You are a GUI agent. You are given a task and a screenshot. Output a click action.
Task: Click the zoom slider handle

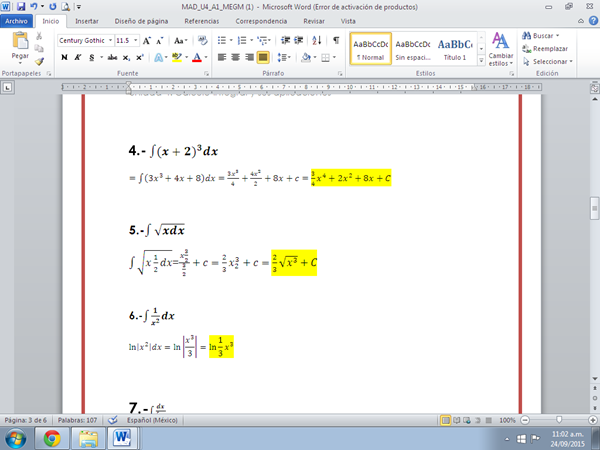click(x=559, y=420)
